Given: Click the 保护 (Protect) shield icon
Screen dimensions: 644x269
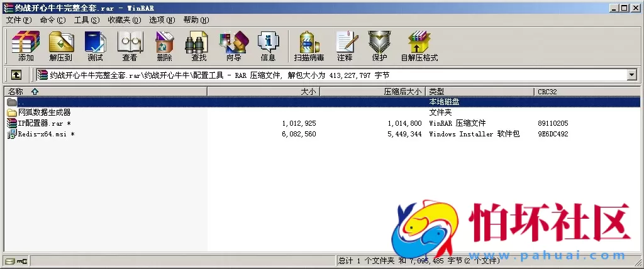Looking at the screenshot, I should coord(379,42).
